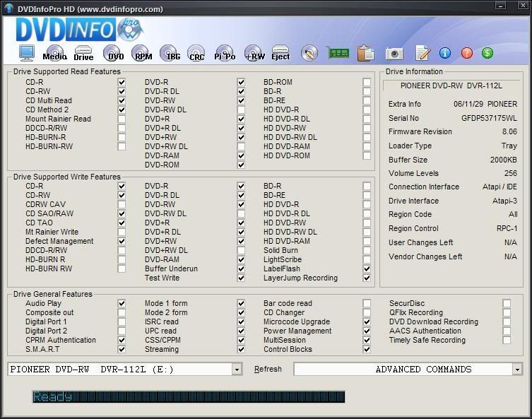Image resolution: width=532 pixels, height=419 pixels.
Task: Select the DVD toolbar icon
Action: (114, 53)
